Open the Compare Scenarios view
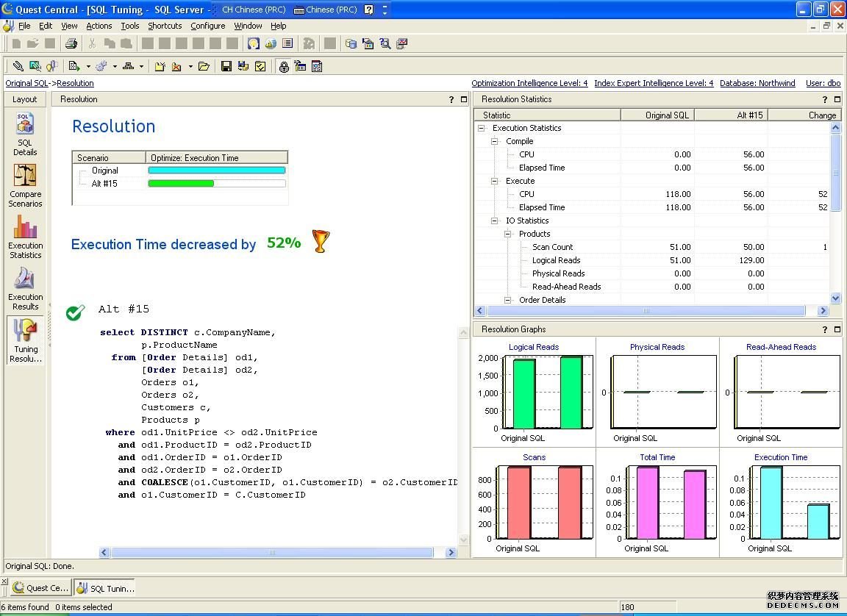 tap(25, 185)
